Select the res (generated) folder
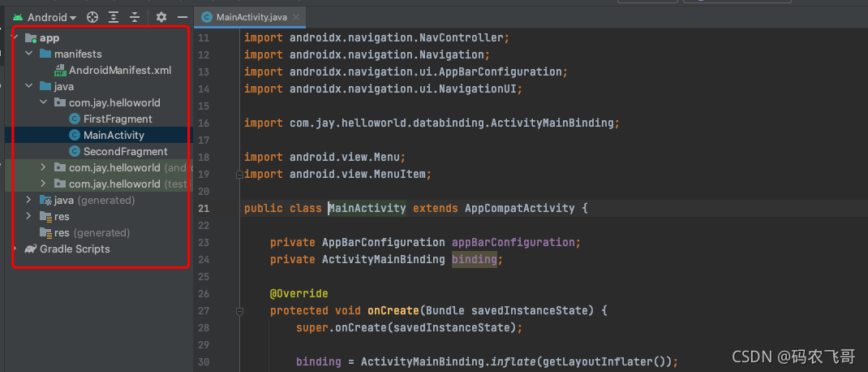The image size is (868, 372). tap(91, 233)
